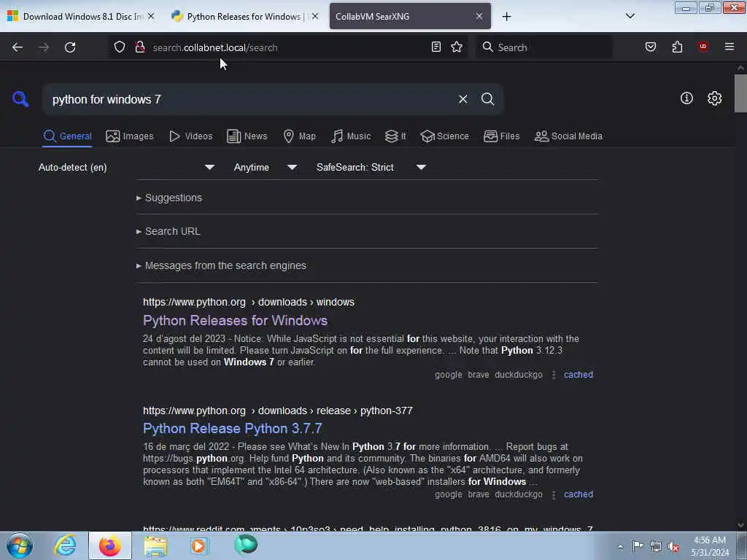Open the Windows Start menu
Image resolution: width=747 pixels, height=560 pixels.
(20, 545)
